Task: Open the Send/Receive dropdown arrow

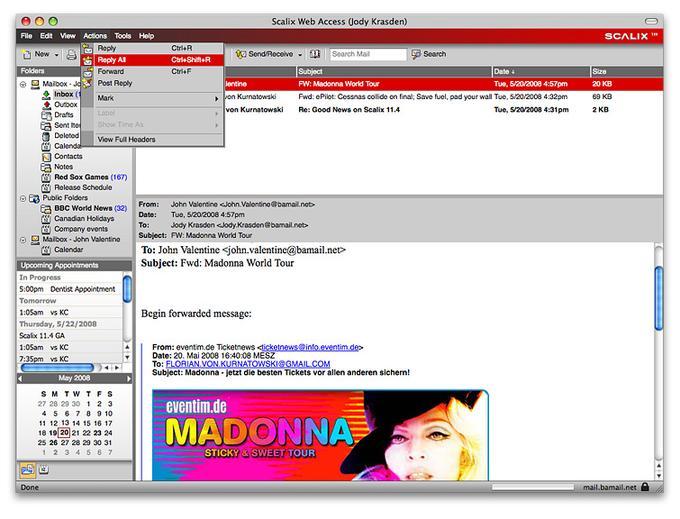Action: pyautogui.click(x=300, y=55)
